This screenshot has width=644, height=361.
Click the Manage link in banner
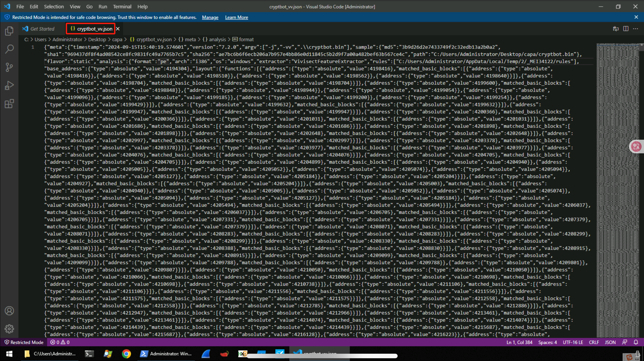click(210, 17)
